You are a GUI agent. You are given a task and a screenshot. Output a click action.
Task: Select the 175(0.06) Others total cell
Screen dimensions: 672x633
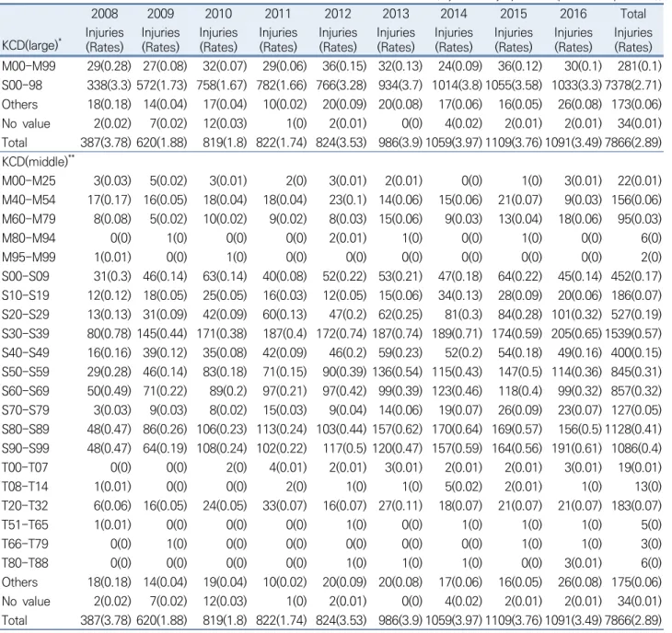click(x=636, y=582)
